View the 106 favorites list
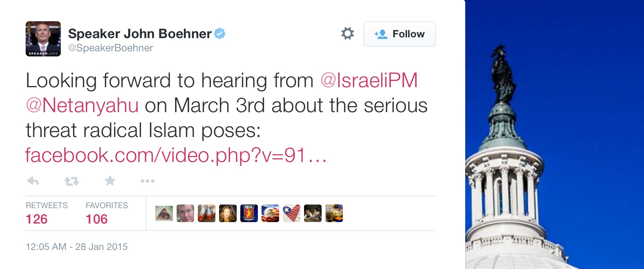Screen dimensions: 644x269 pyautogui.click(x=97, y=219)
